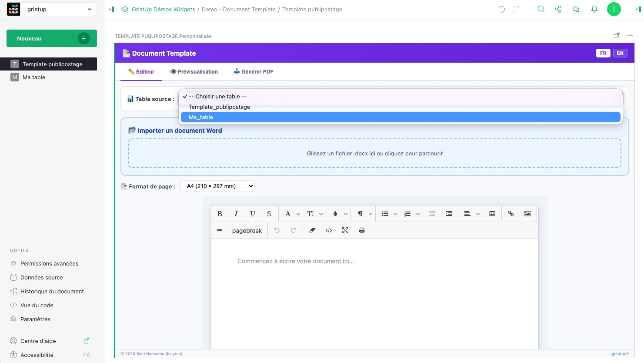
Task: Click the .docx file drop zone
Action: coord(374,153)
